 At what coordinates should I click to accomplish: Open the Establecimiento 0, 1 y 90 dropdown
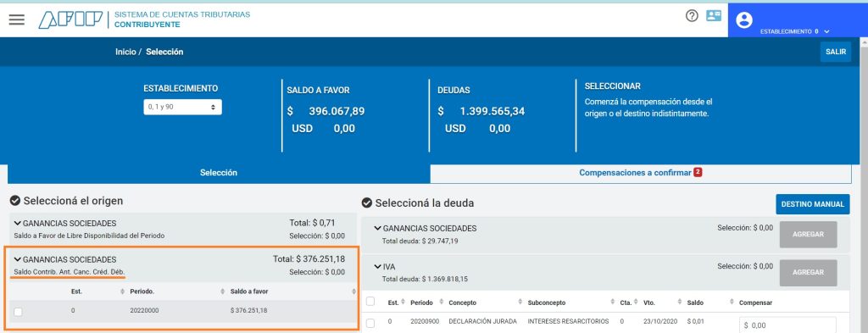click(183, 107)
